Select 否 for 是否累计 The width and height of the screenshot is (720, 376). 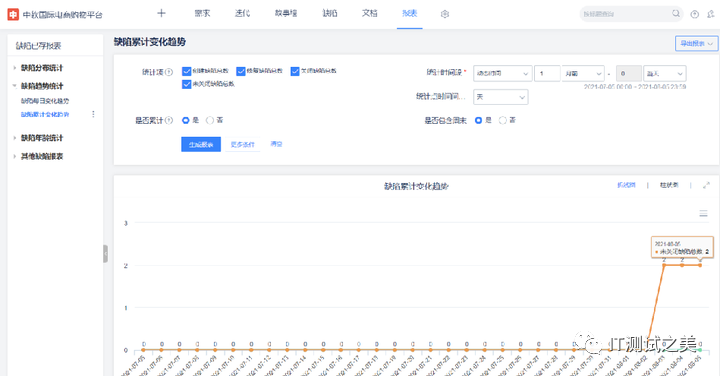[210, 120]
